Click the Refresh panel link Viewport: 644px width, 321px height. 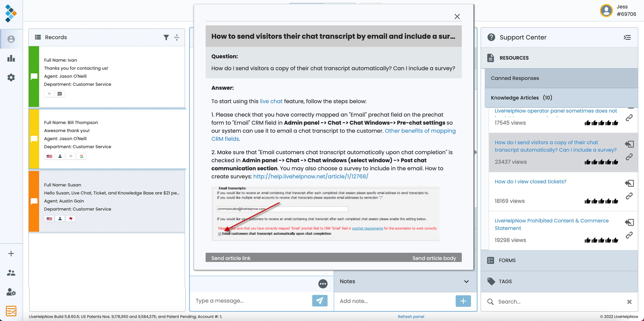411,317
